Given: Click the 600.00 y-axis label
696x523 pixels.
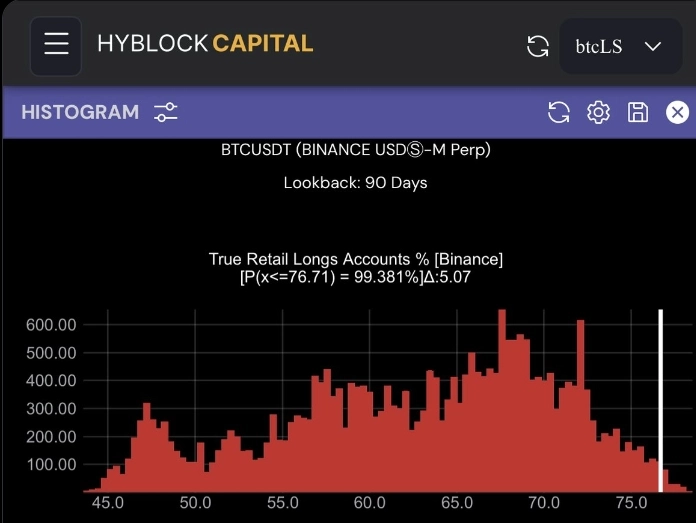Looking at the screenshot, I should click(x=51, y=325).
